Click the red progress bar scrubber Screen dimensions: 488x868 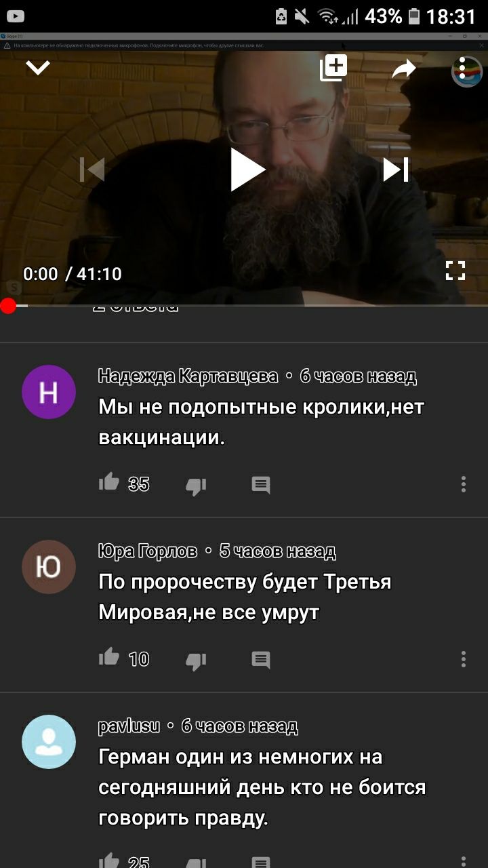8,306
